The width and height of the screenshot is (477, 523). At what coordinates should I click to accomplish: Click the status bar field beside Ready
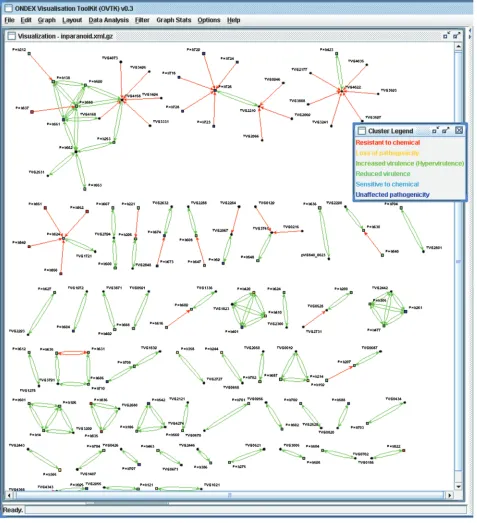click(246, 510)
